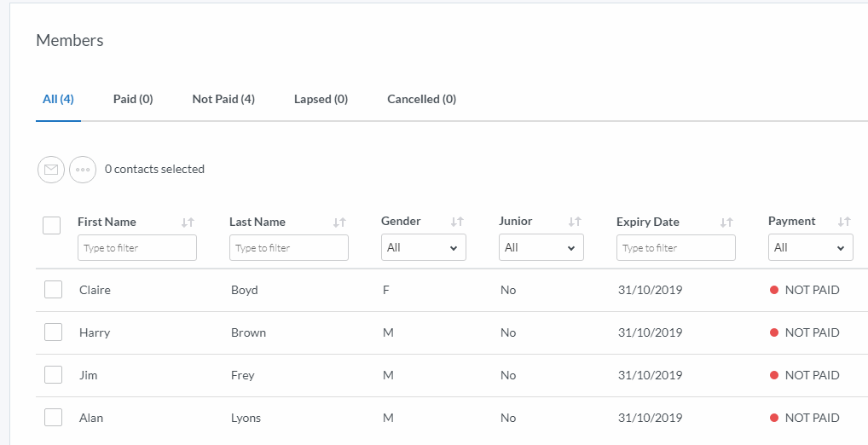Screen dimensions: 868x445
Task: Sort by Expiry Date arrows
Action: pos(726,222)
